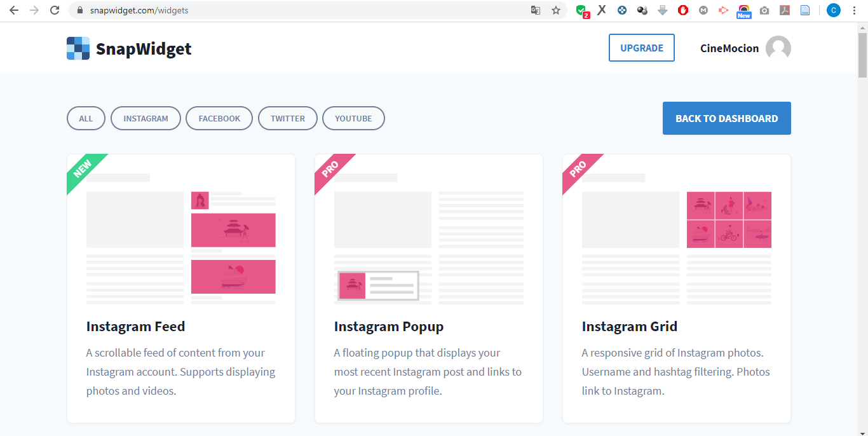The image size is (868, 436).
Task: Click the CineMocion account name
Action: [x=729, y=48]
